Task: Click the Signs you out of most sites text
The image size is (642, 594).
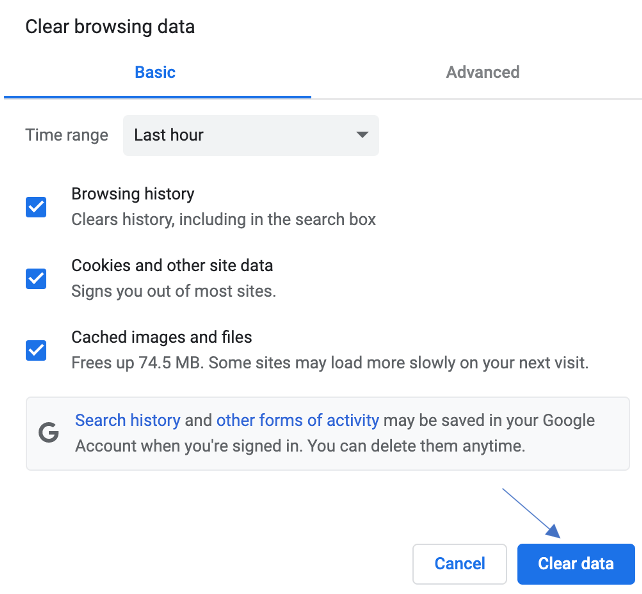Action: (173, 291)
